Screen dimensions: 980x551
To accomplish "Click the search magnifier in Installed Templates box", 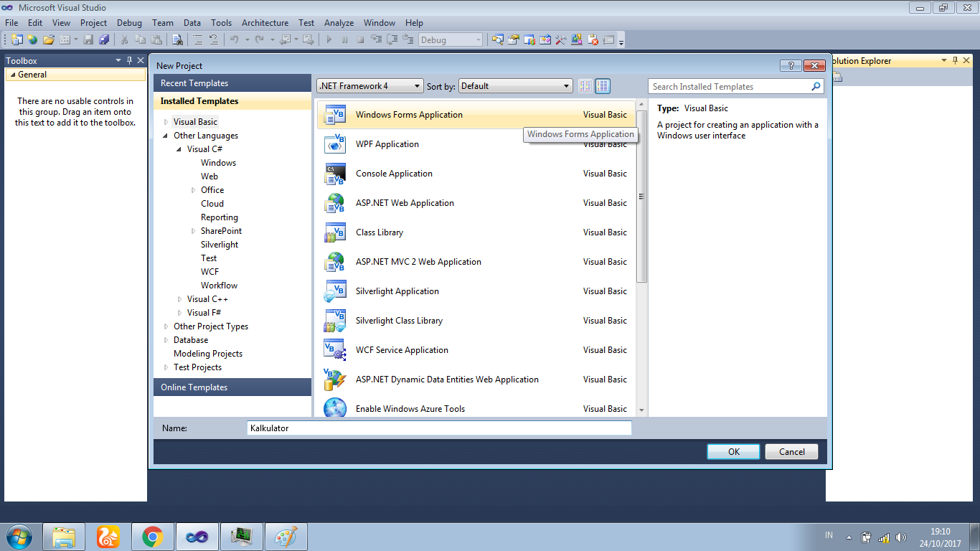I will pyautogui.click(x=816, y=87).
